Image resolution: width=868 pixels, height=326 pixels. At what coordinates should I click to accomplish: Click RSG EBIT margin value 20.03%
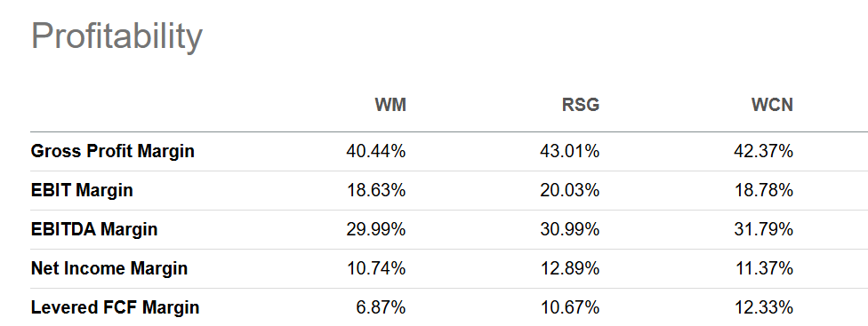coord(569,190)
